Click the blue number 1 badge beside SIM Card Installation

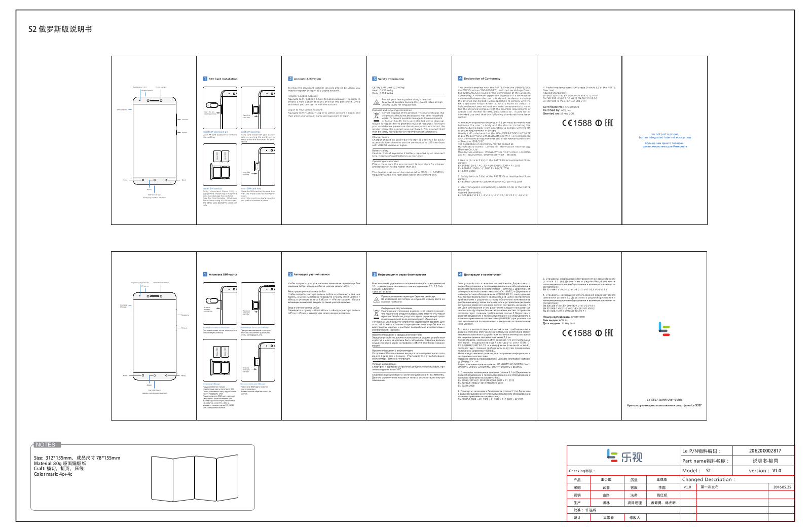[x=205, y=79]
